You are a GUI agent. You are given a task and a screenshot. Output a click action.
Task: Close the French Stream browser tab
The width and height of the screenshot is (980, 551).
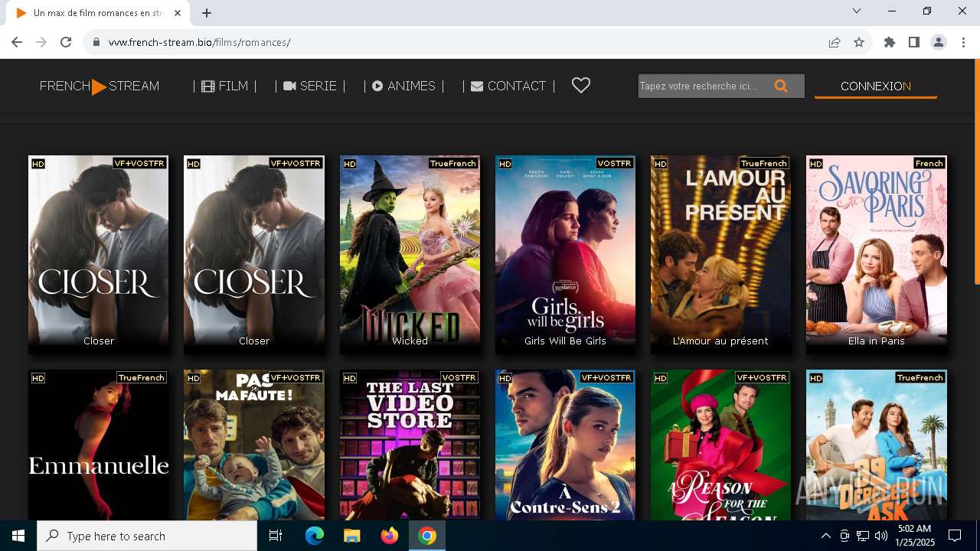click(x=178, y=13)
